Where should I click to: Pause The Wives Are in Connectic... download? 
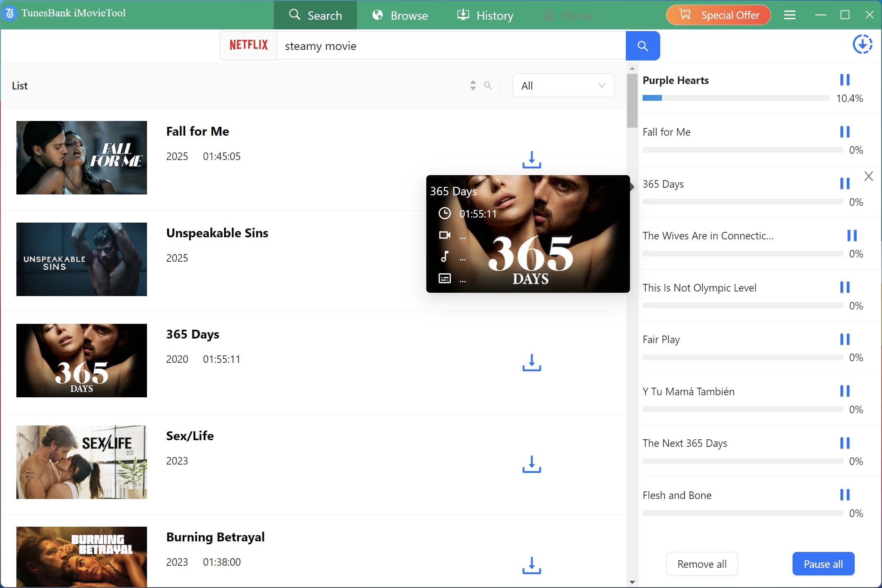pos(853,235)
